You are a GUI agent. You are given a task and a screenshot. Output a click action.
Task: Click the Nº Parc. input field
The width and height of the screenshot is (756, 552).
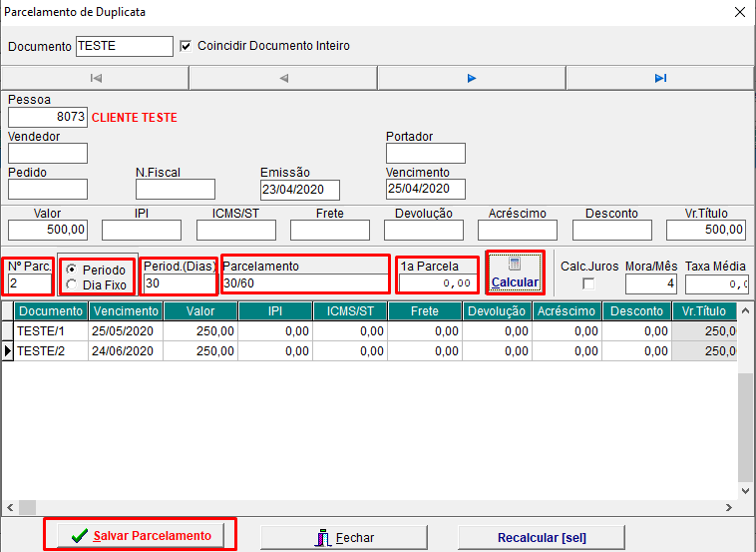(x=28, y=283)
